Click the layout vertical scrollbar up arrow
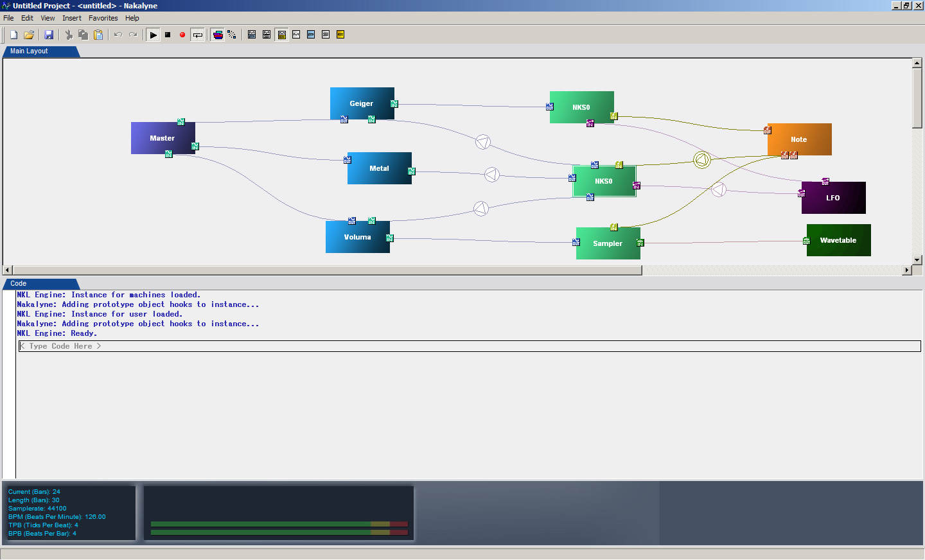The image size is (925, 560). click(917, 63)
